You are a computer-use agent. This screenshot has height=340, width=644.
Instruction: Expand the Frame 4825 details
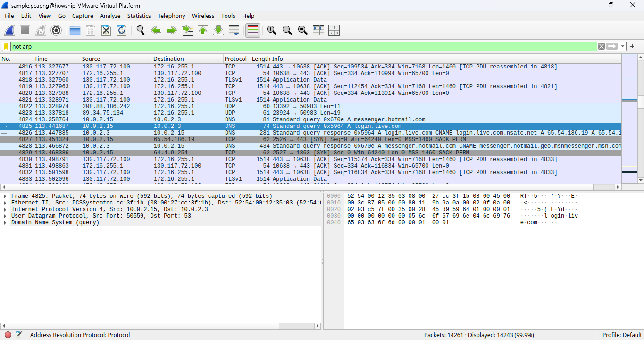pyautogui.click(x=5, y=196)
